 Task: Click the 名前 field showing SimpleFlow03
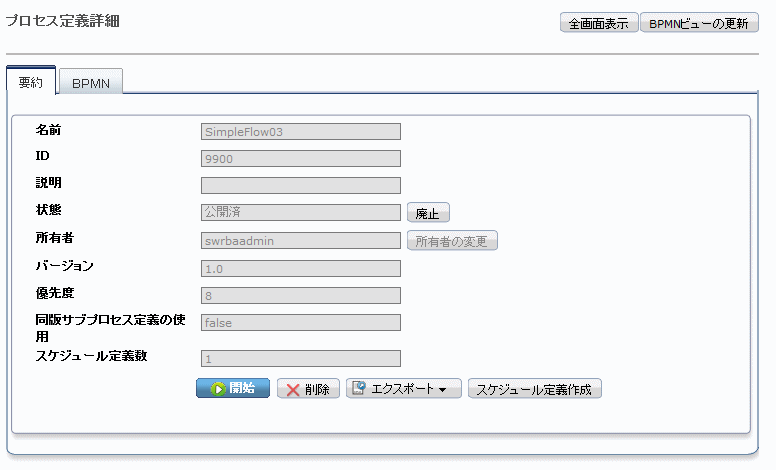point(300,131)
